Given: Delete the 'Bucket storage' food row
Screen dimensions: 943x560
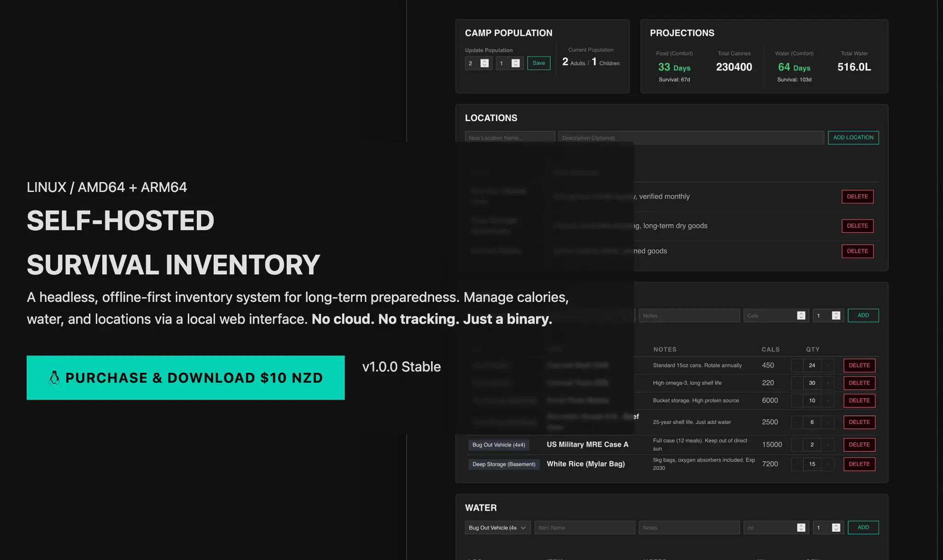Looking at the screenshot, I should pos(859,400).
